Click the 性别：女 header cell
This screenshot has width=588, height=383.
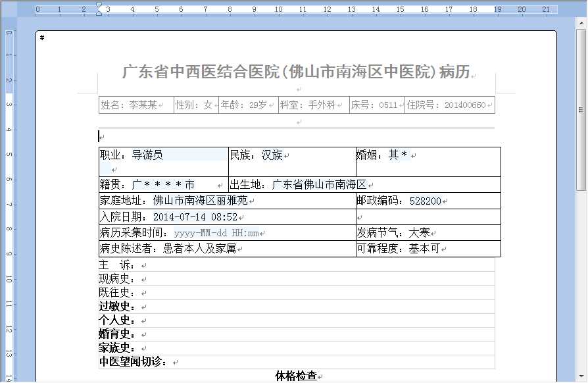196,105
